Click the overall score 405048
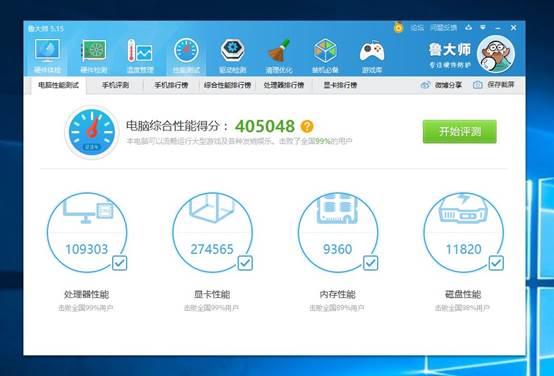554x376 pixels. [265, 126]
